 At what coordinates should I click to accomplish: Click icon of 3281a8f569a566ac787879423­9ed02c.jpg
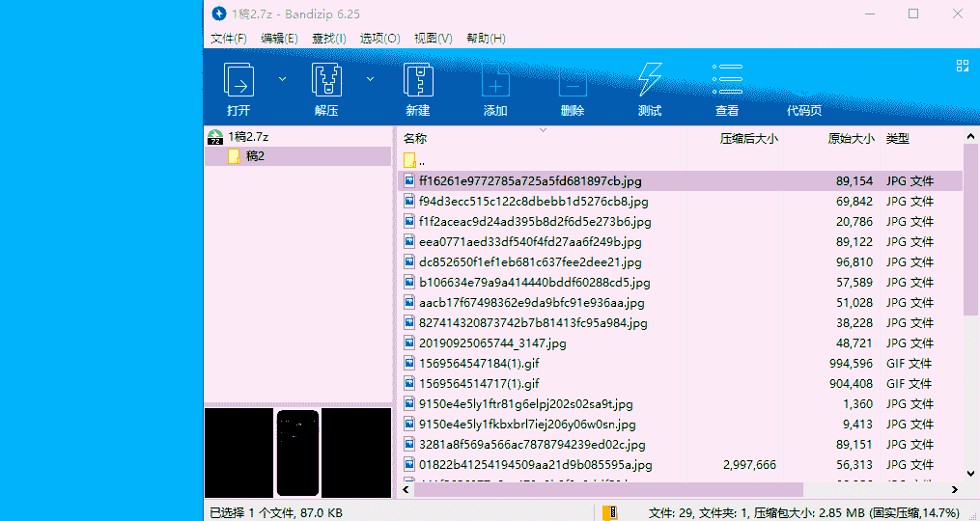[x=409, y=445]
